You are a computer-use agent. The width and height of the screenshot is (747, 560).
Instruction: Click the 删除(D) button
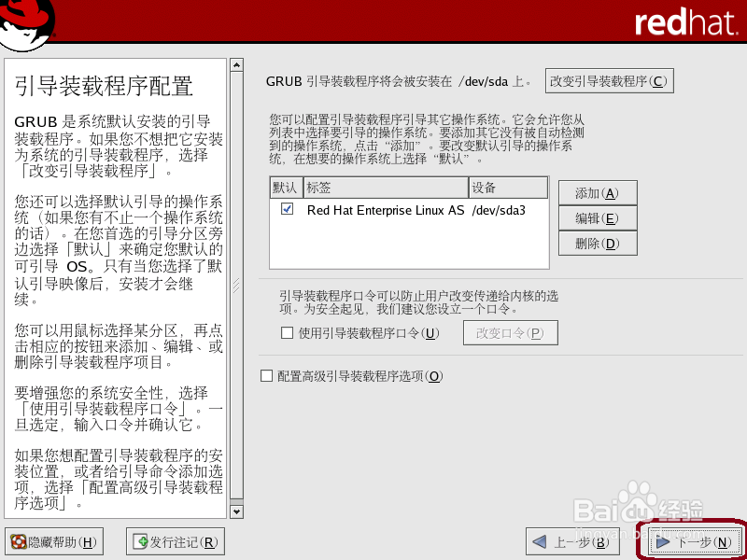pyautogui.click(x=598, y=244)
